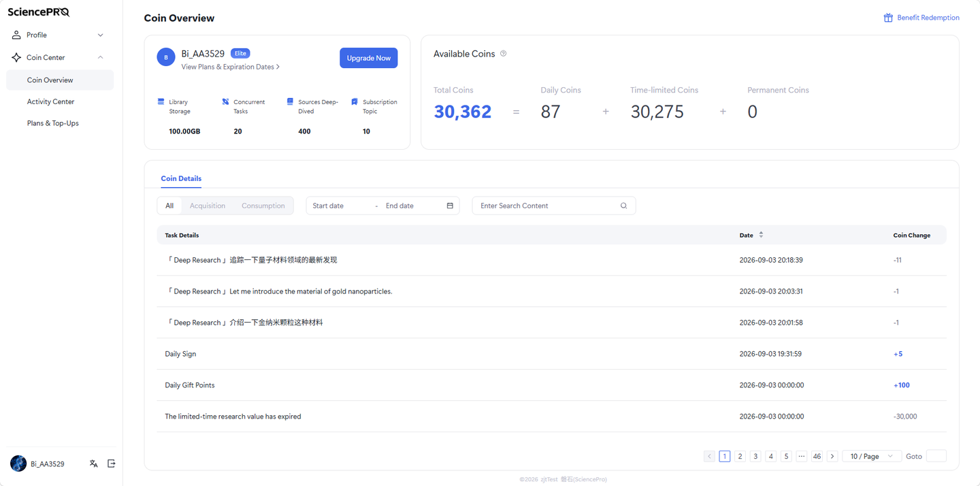Screen dimensions: 980x486
Task: Go to page 46
Action: (817, 456)
